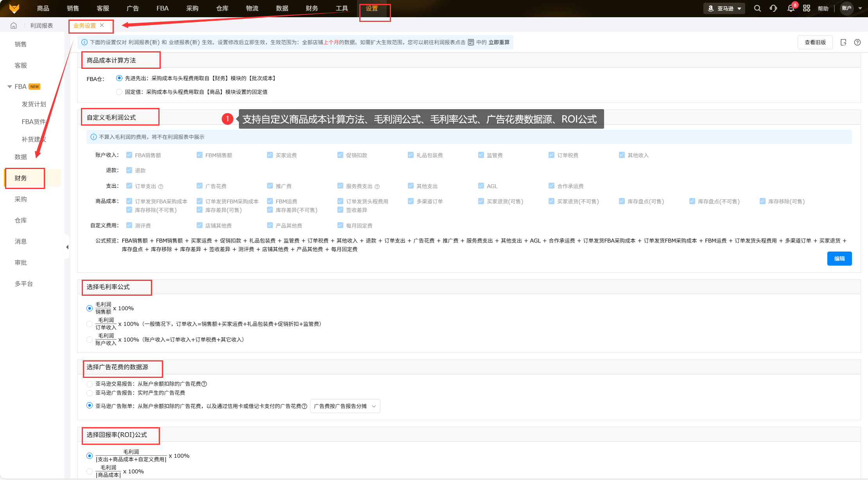Click the home icon in tab bar
868x480 pixels.
coord(14,26)
